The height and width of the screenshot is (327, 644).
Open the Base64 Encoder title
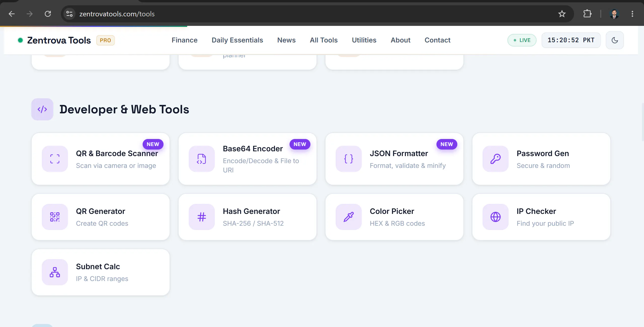(253, 149)
